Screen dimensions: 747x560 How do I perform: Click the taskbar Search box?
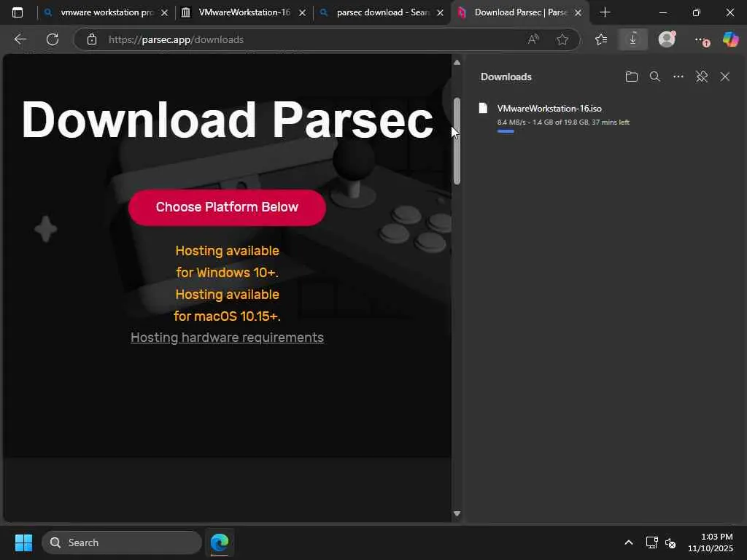pos(122,542)
